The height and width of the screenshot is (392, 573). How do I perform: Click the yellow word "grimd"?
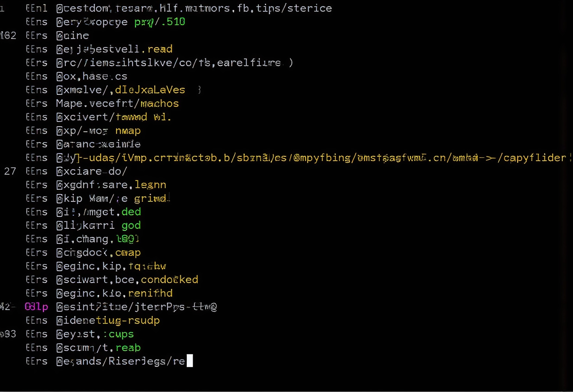point(150,199)
